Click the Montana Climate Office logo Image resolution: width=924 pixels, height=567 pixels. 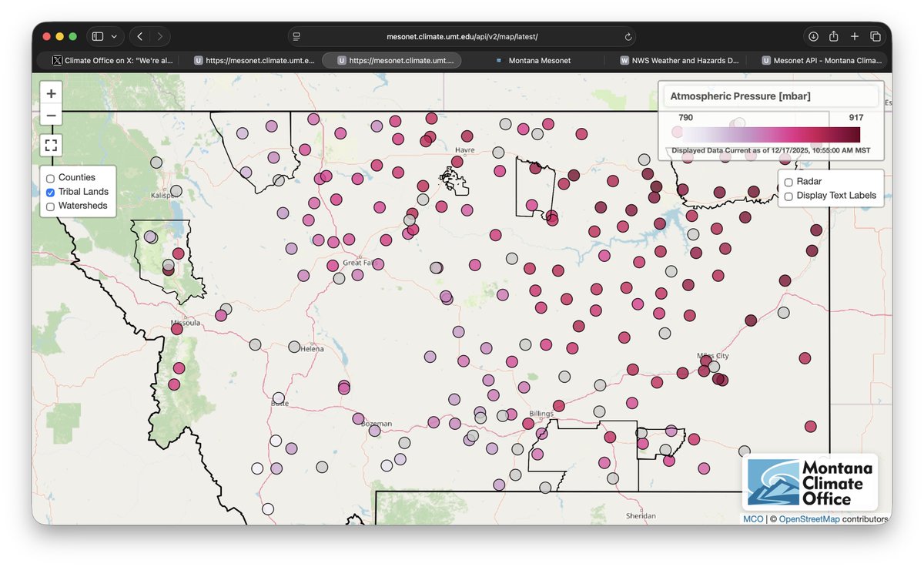(x=810, y=482)
